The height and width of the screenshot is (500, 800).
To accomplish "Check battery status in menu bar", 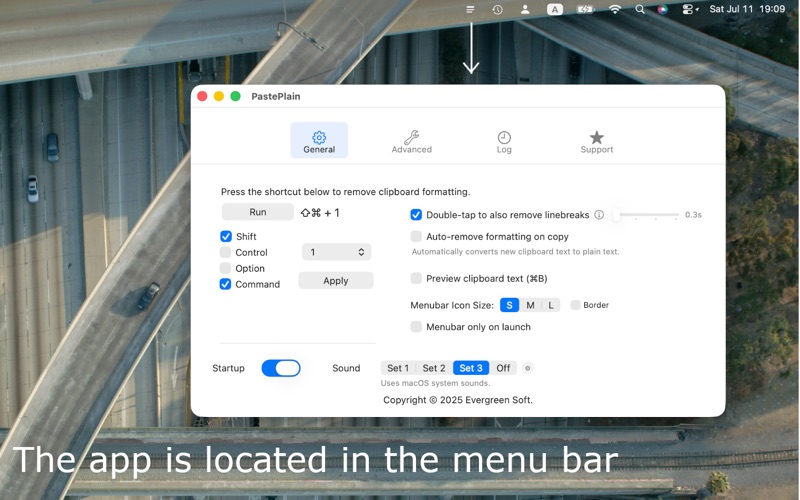I will [585, 9].
